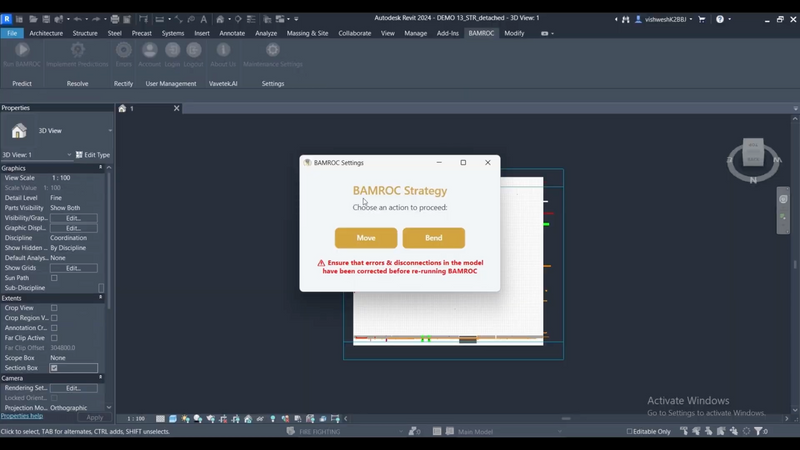Click the Redo arrow in the quick access toolbar

96,19
